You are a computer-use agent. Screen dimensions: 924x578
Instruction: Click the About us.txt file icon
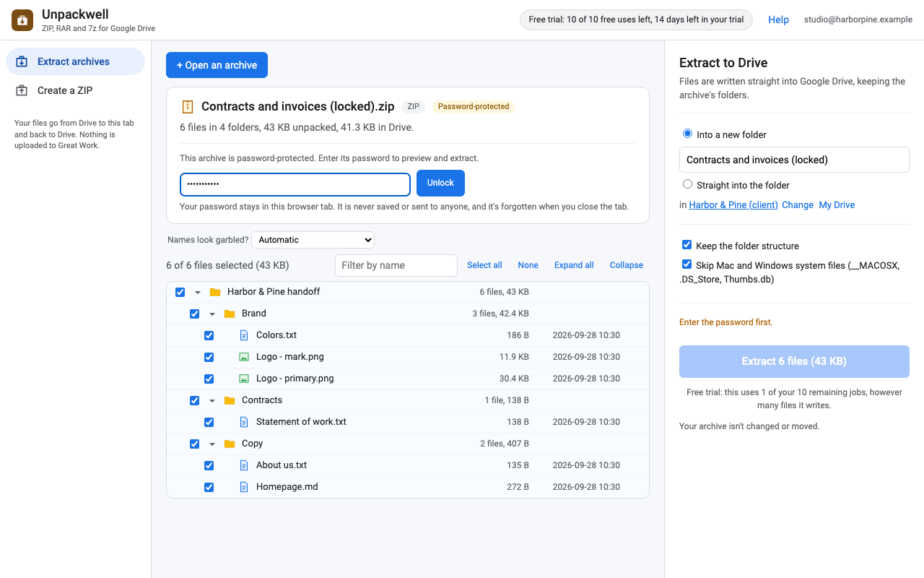pyautogui.click(x=244, y=465)
